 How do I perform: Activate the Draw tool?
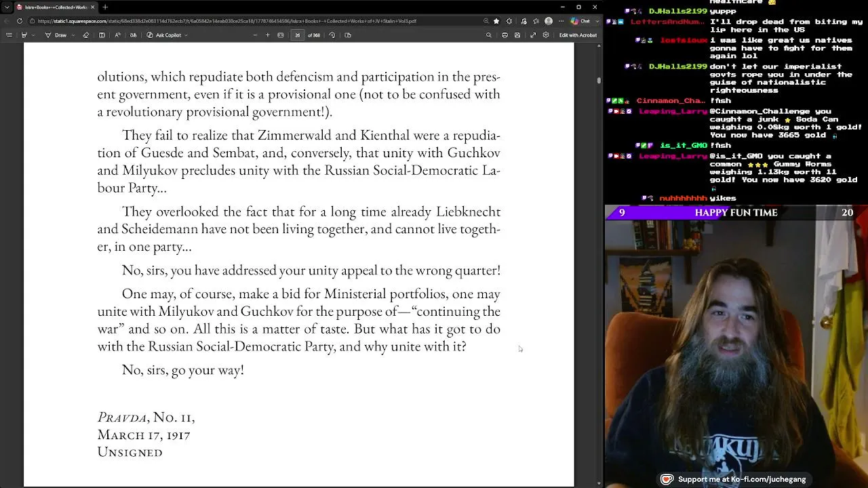coord(56,35)
